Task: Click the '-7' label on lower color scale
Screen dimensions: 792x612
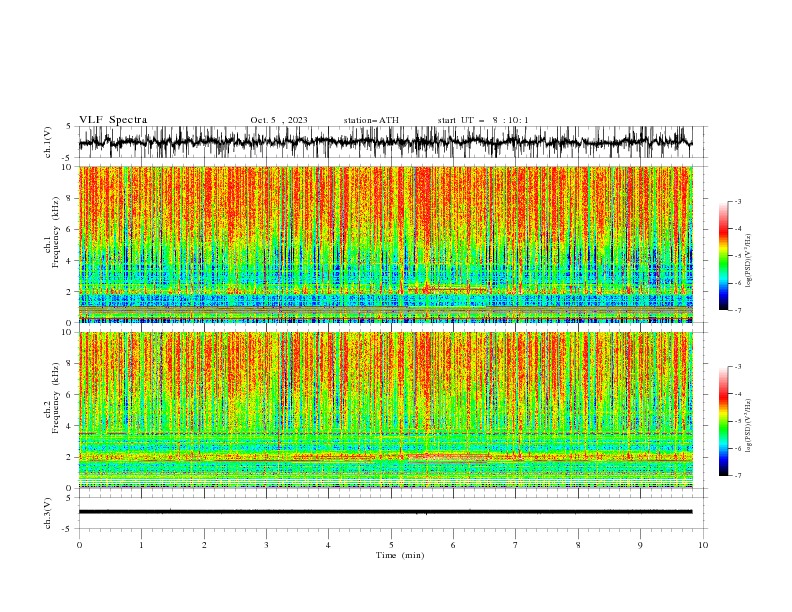Action: coord(738,476)
